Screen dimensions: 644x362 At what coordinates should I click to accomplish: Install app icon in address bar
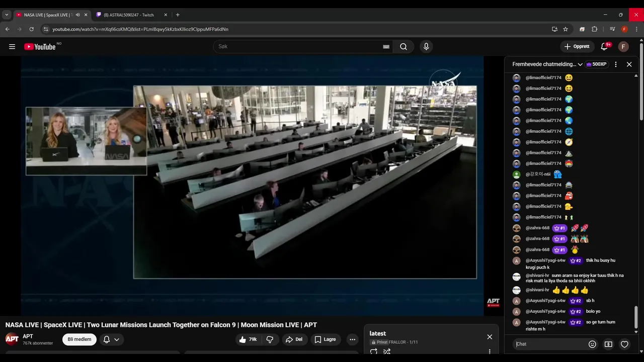click(x=554, y=29)
